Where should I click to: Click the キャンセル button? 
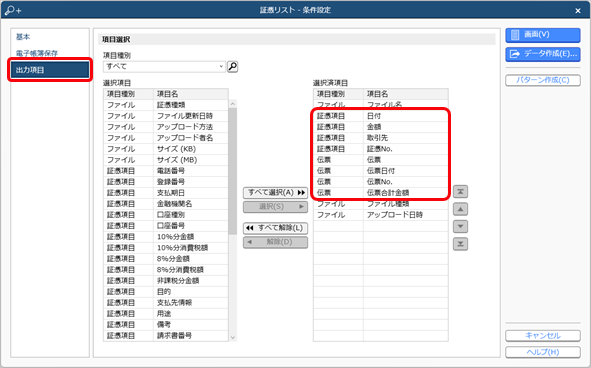pos(543,336)
